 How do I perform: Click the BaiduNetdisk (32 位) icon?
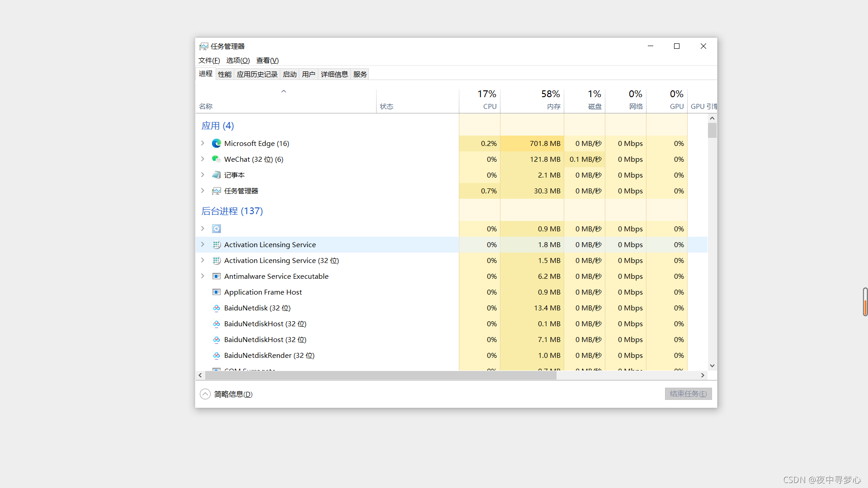point(217,308)
